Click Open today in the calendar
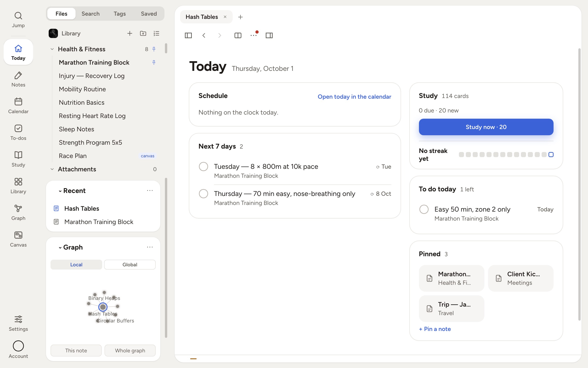The height and width of the screenshot is (368, 588). click(x=354, y=97)
